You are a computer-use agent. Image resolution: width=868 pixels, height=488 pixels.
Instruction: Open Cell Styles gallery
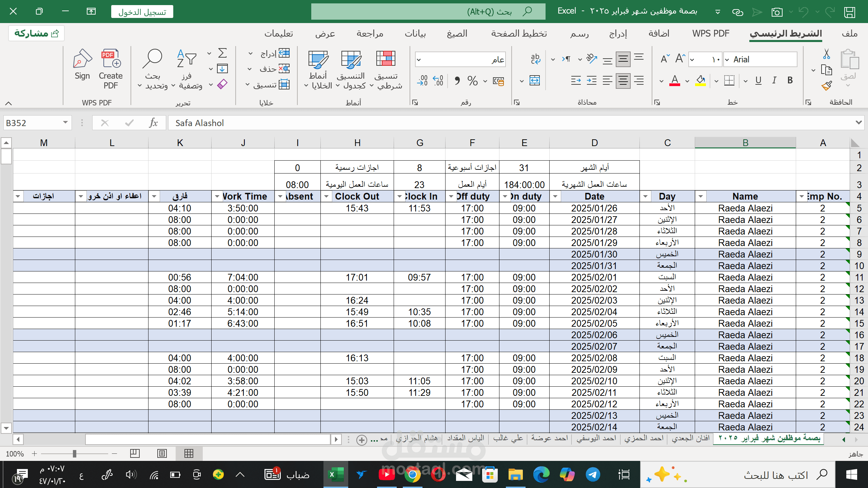(x=318, y=69)
